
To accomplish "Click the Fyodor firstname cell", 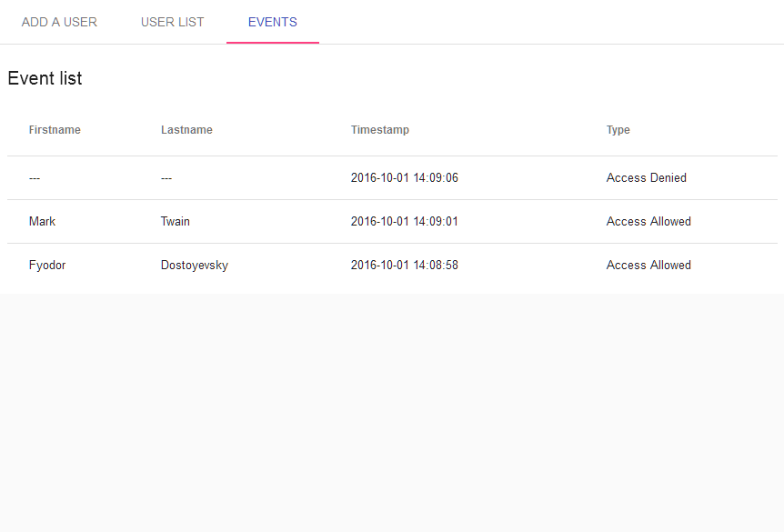I will tap(47, 266).
